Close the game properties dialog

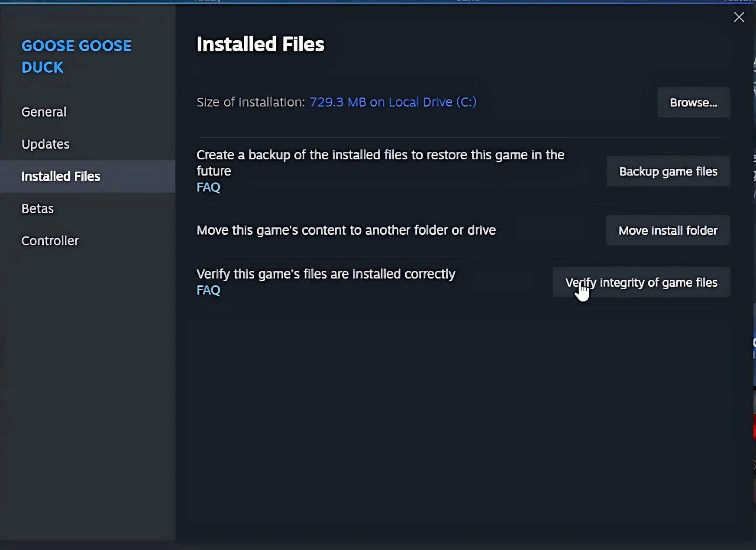click(739, 17)
